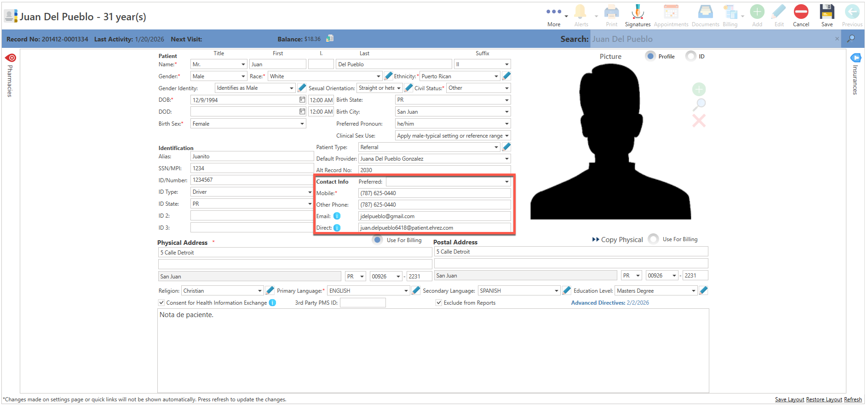Open the DOB calendar picker
Screen dimensions: 868x405
point(302,99)
